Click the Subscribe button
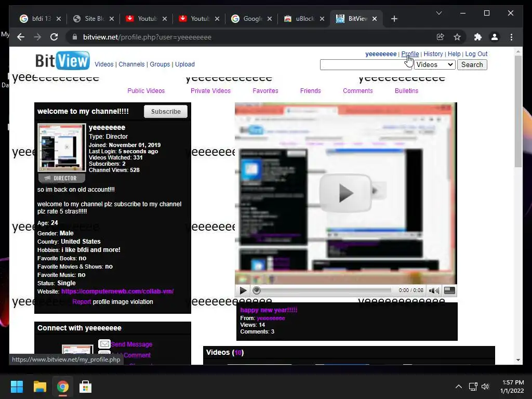 pos(166,111)
